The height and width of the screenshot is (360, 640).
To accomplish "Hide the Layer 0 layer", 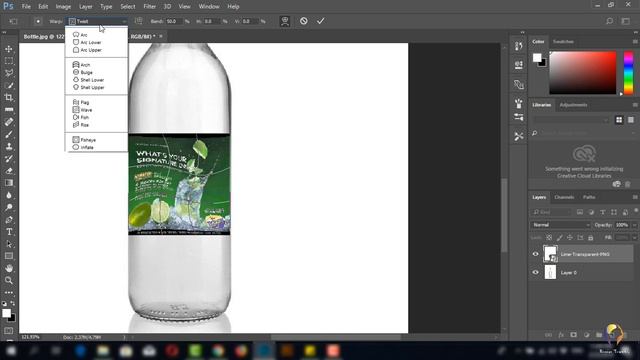I will point(536,272).
